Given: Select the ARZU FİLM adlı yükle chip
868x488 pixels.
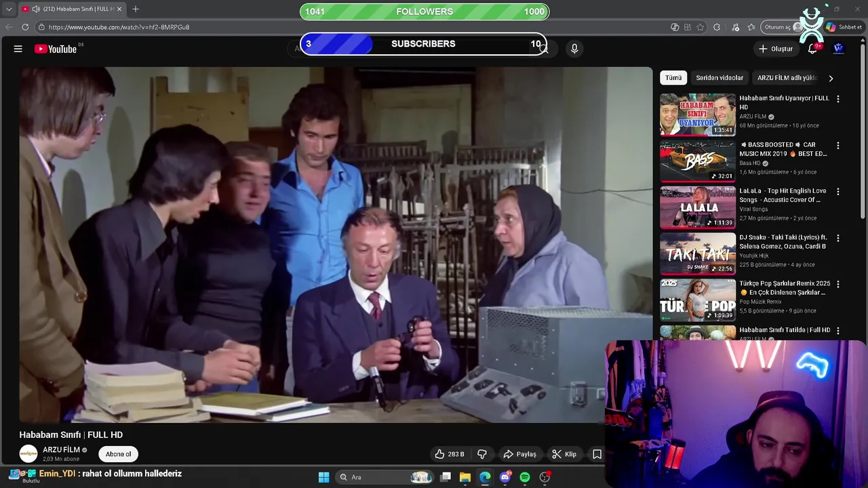Looking at the screenshot, I should (x=787, y=78).
